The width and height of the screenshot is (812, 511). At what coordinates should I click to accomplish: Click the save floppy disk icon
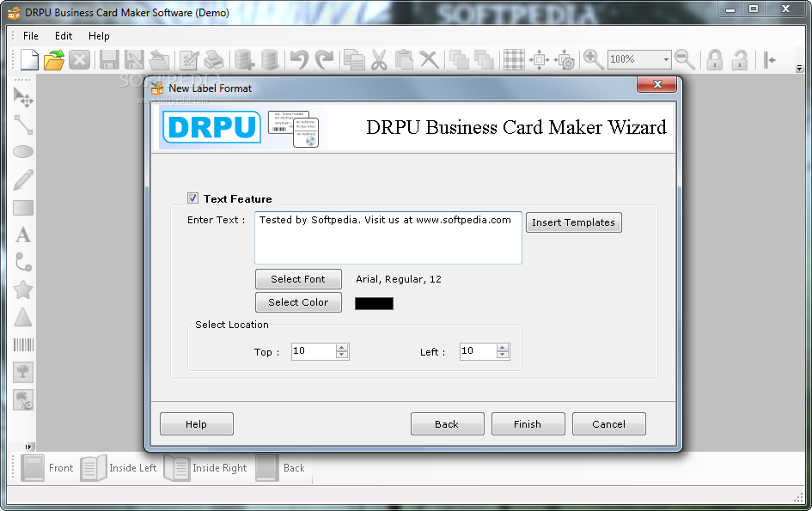pyautogui.click(x=109, y=59)
